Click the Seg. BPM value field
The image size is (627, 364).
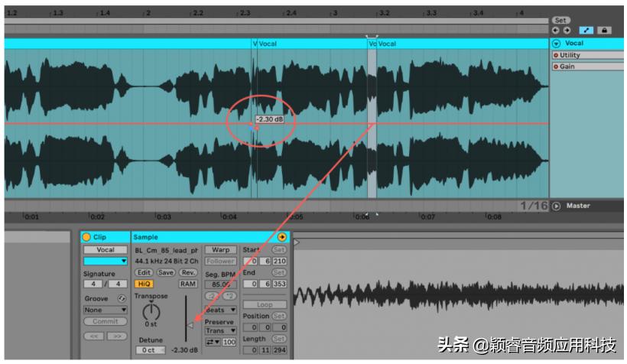[x=221, y=284]
